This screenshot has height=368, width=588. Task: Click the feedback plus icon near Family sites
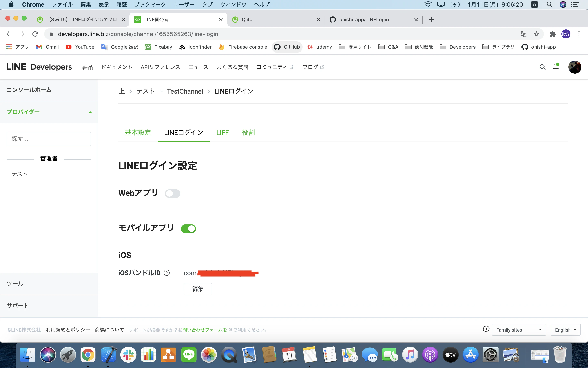click(486, 329)
